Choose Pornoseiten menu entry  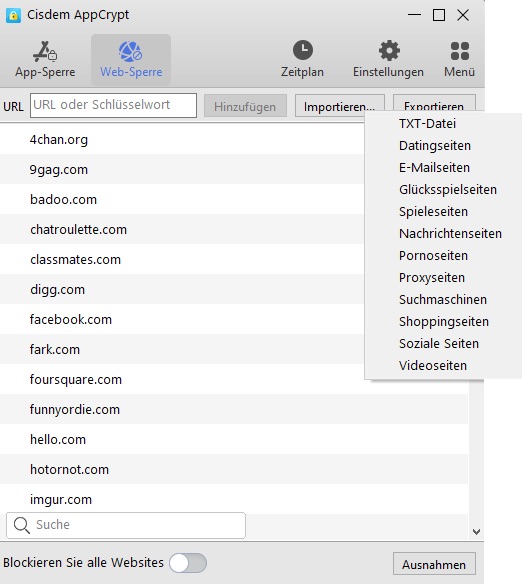[443, 256]
